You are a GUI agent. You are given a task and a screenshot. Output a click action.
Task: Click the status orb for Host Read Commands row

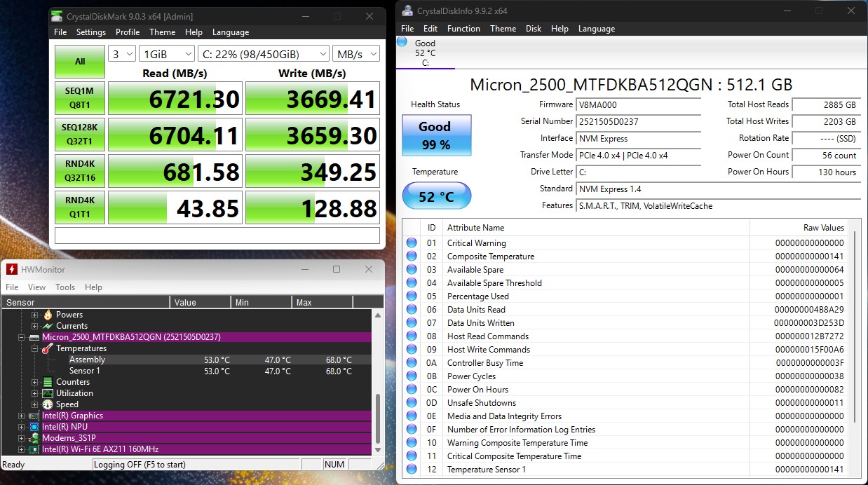(x=412, y=336)
